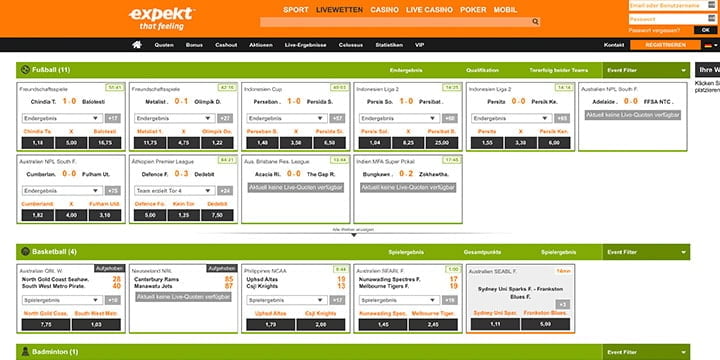Image resolution: width=720 pixels, height=360 pixels.
Task: Focus the Email oder Benutzername field
Action: tap(672, 6)
